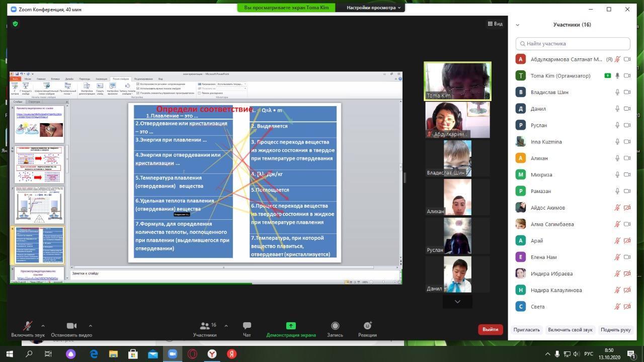Select Владислав Шин's video thumbnail
This screenshot has width=644, height=362.
pos(457,158)
